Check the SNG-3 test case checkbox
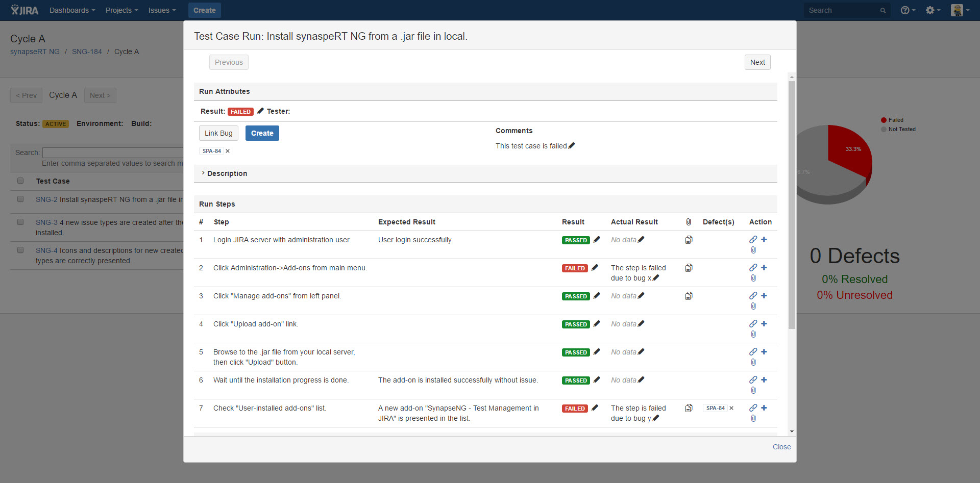This screenshot has width=980, height=483. (x=20, y=222)
